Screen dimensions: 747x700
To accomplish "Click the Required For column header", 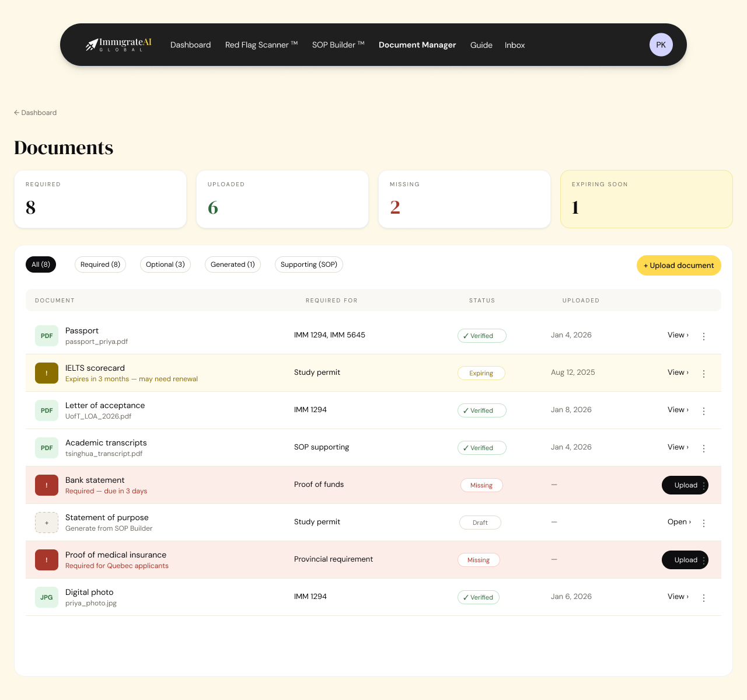I will [331, 301].
